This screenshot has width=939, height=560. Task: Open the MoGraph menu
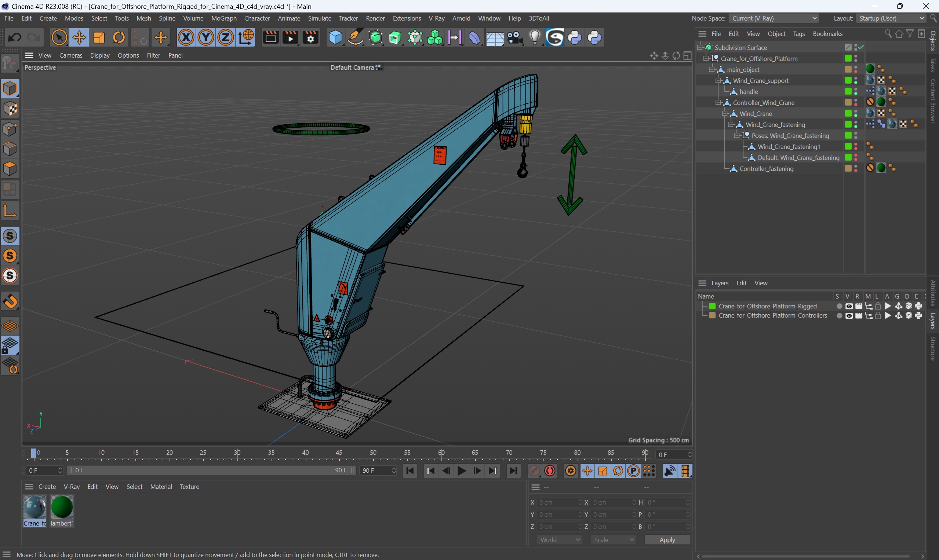(x=223, y=18)
